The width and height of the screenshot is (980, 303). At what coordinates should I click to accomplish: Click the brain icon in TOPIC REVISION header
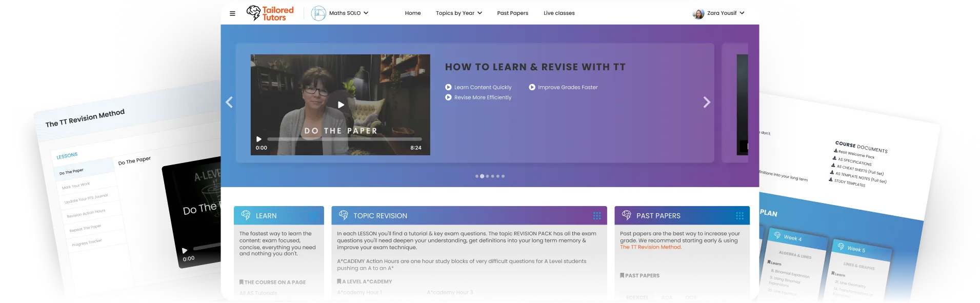(343, 215)
